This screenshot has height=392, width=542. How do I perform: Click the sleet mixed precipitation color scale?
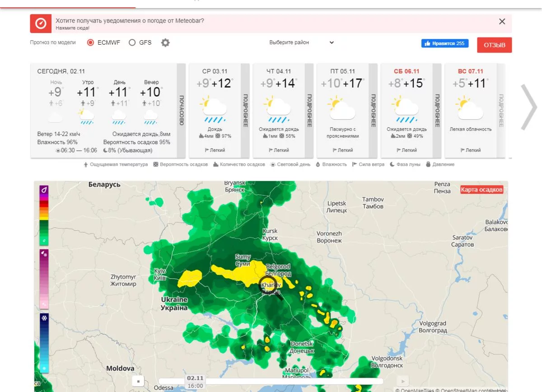point(44,279)
